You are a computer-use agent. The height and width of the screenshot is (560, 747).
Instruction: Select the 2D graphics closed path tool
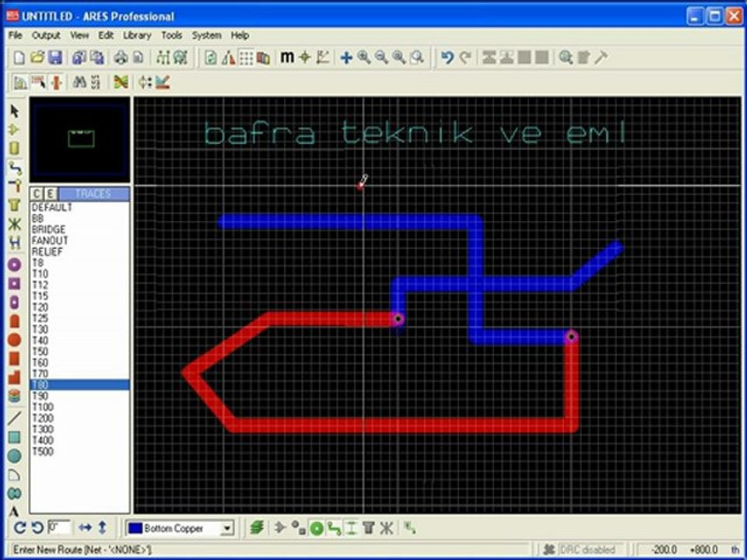tap(14, 493)
